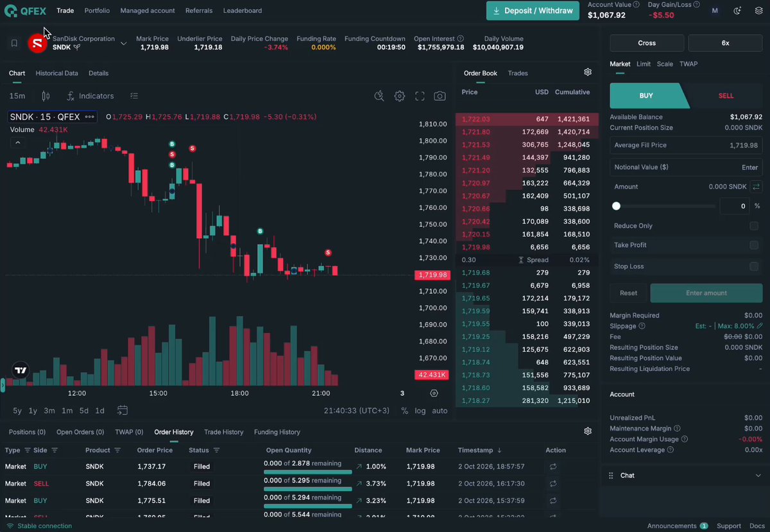Enable the Reduce Only checkbox
The image size is (770, 532).
(754, 226)
